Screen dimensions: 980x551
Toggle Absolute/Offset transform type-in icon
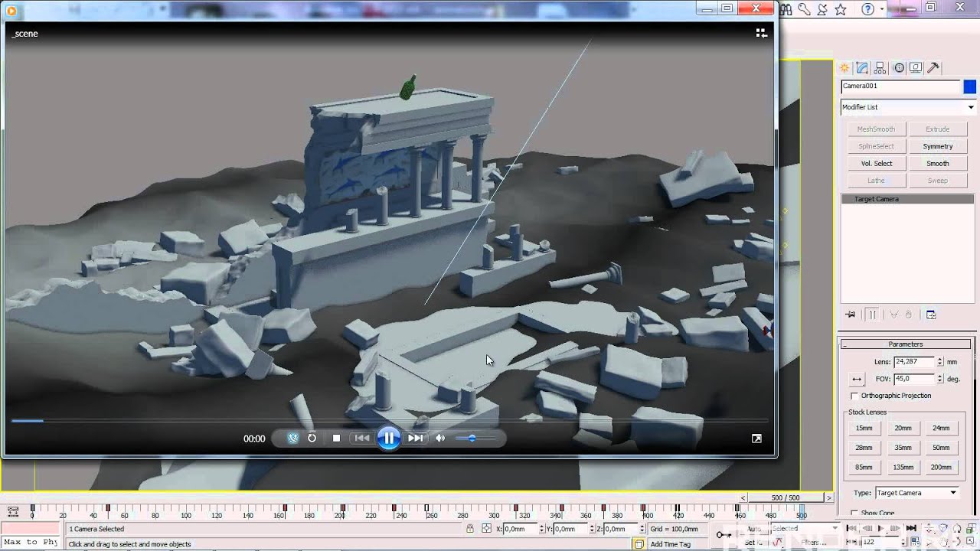(487, 529)
